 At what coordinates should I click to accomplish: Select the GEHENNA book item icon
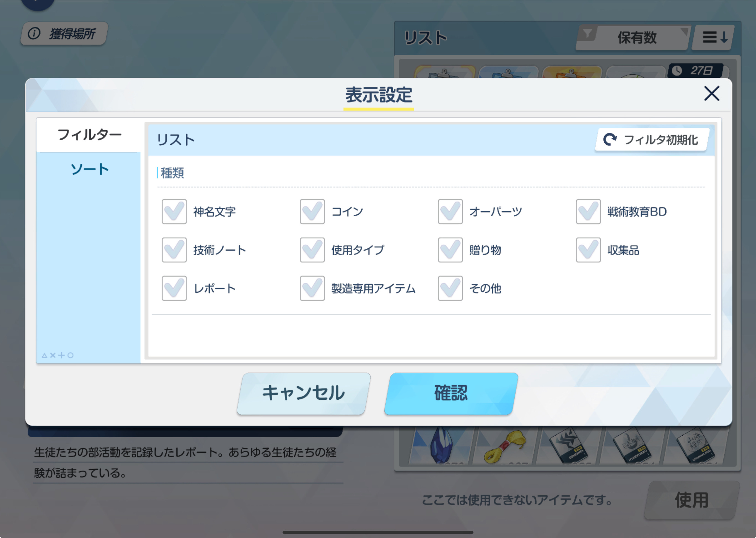568,446
